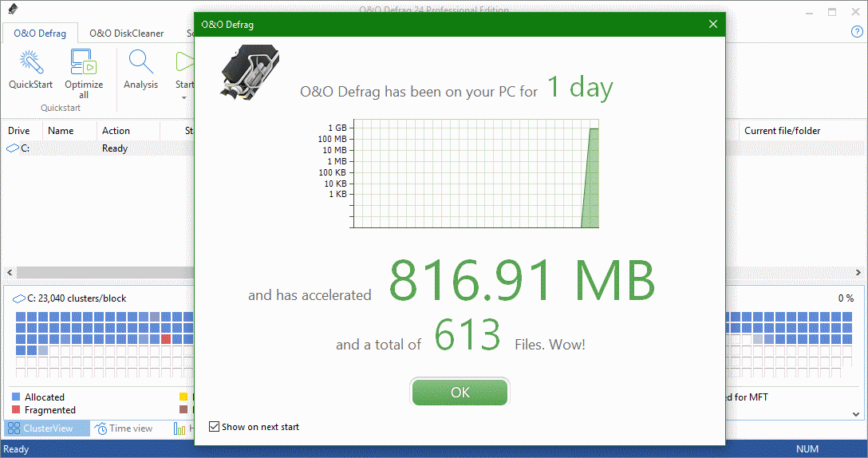This screenshot has width=868, height=458.
Task: Sort by Drive column header
Action: [x=19, y=131]
